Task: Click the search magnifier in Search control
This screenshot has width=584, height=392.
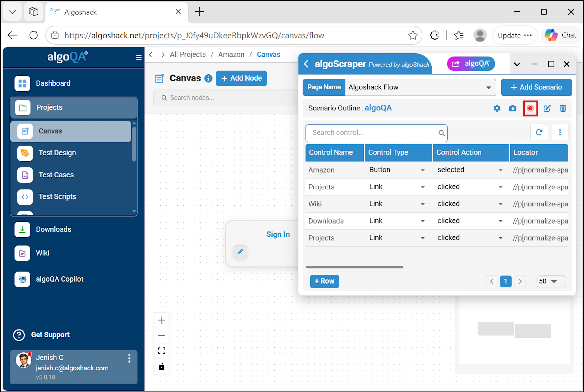Action: pos(441,133)
